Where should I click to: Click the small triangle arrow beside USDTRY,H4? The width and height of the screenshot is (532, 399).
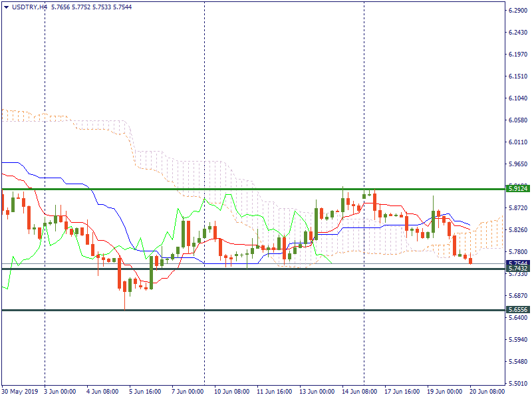[x=6, y=7]
